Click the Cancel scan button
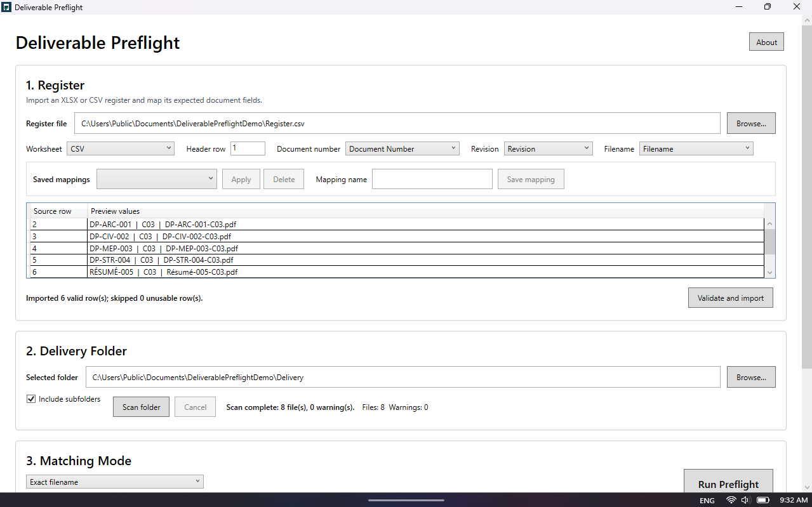812x507 pixels. pyautogui.click(x=196, y=407)
